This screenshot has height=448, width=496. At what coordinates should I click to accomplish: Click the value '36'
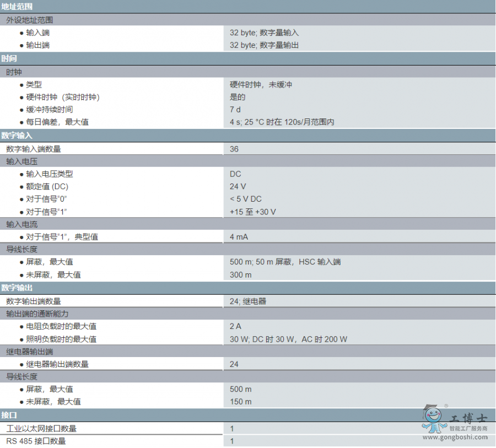click(x=234, y=149)
